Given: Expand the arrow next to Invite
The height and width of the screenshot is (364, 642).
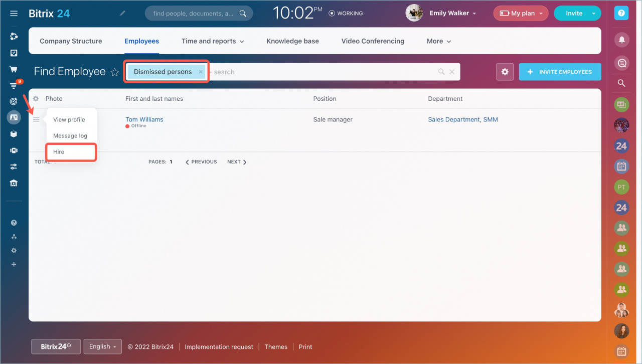Looking at the screenshot, I should (594, 14).
